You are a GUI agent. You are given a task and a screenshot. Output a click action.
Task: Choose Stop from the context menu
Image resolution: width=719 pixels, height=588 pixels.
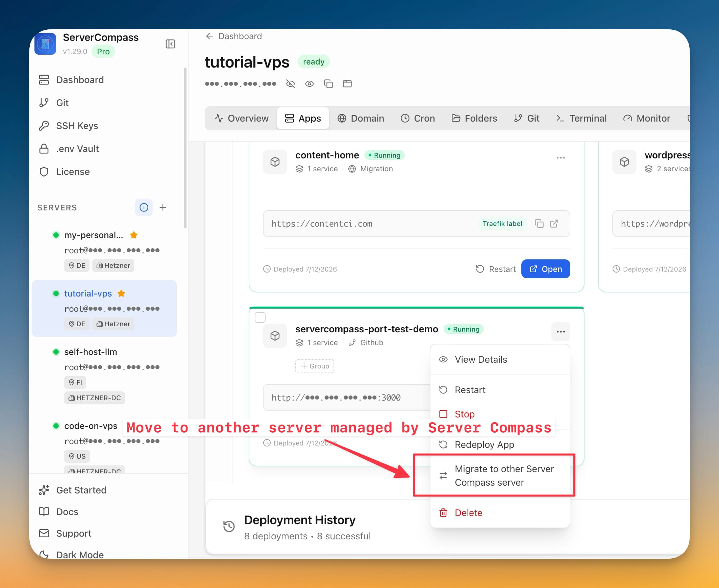pos(500,414)
